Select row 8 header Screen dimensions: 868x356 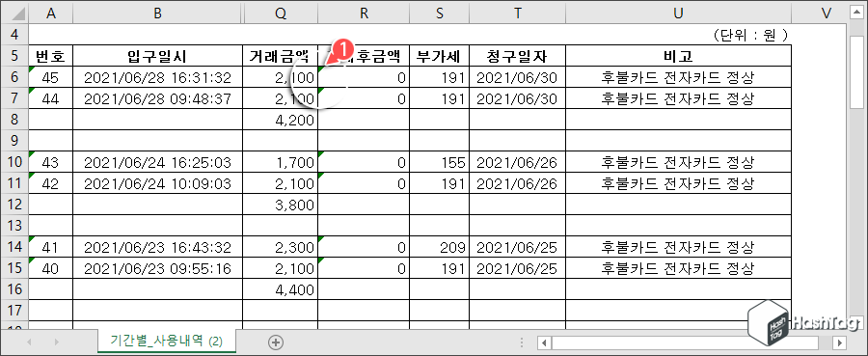click(14, 119)
